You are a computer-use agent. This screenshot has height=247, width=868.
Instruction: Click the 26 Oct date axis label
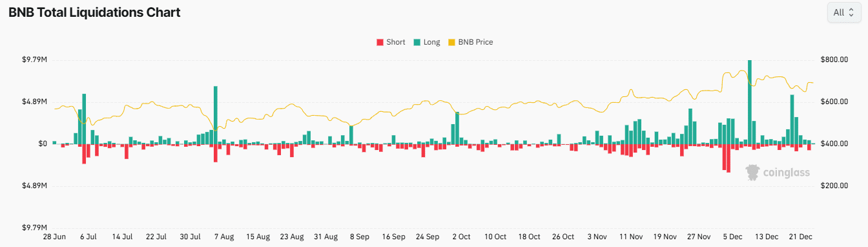(563, 237)
